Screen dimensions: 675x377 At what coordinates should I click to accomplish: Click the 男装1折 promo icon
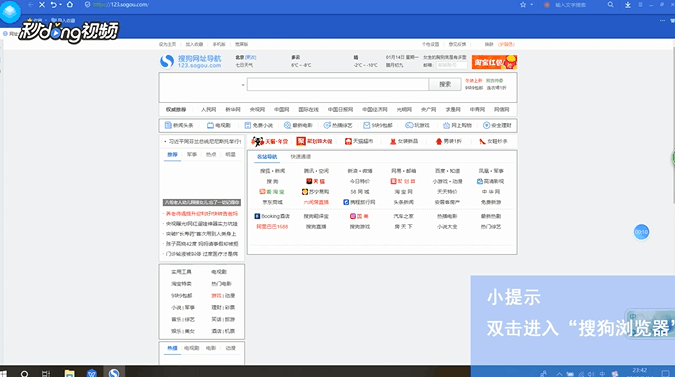[x=449, y=141]
